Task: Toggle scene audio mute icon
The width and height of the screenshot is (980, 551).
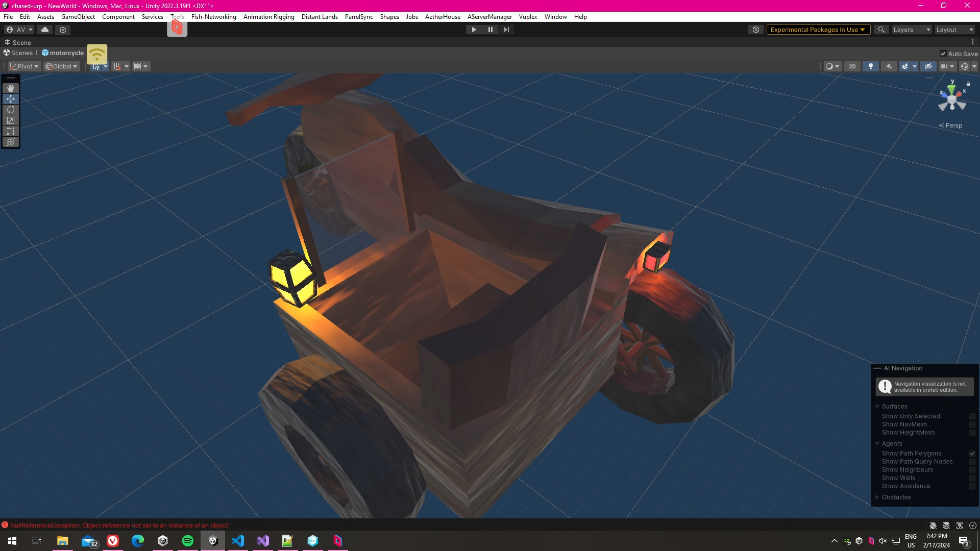Action: [x=889, y=66]
